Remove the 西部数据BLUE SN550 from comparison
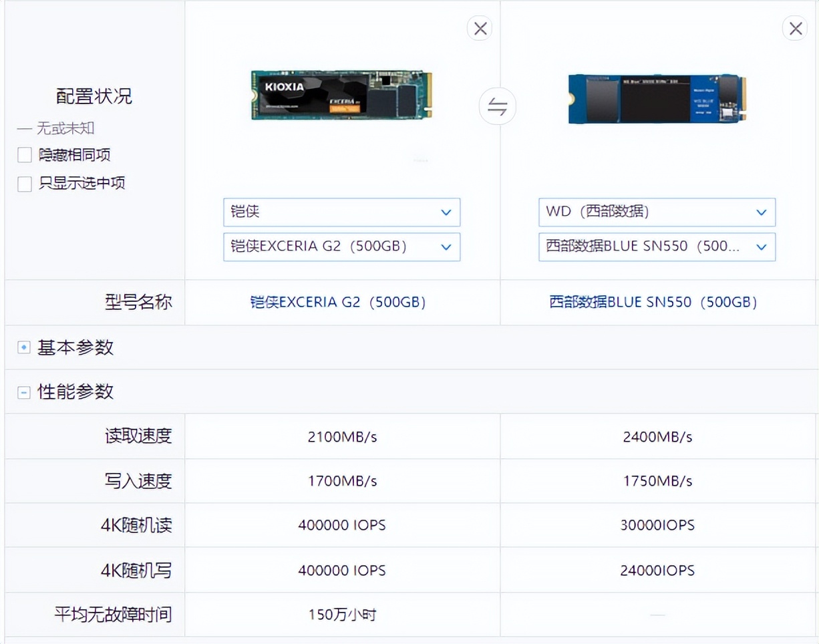The width and height of the screenshot is (819, 644). 795,28
